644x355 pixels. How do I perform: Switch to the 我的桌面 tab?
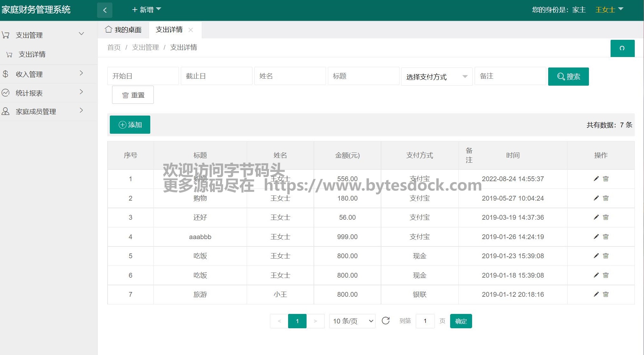coord(124,30)
